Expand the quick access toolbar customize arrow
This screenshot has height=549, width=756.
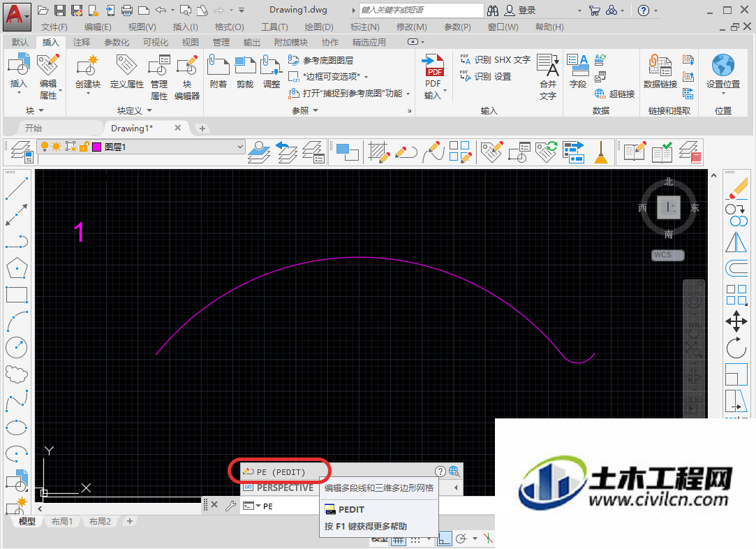pos(242,10)
